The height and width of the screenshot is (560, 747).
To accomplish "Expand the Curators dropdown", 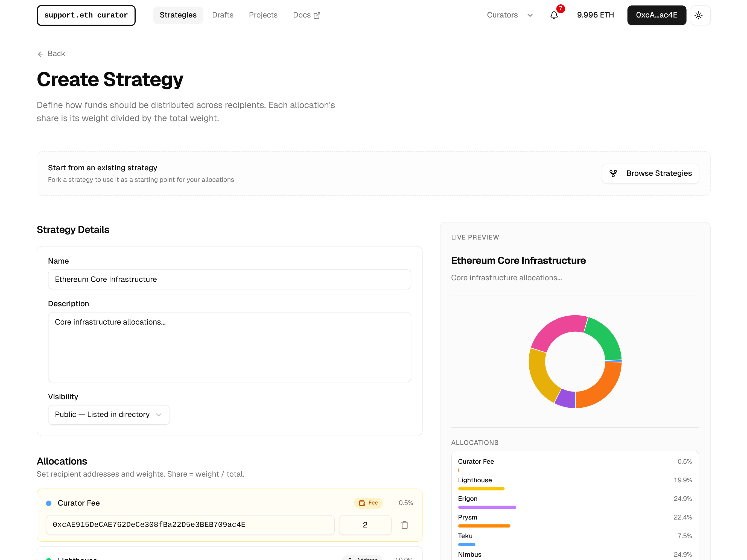I will pyautogui.click(x=510, y=15).
